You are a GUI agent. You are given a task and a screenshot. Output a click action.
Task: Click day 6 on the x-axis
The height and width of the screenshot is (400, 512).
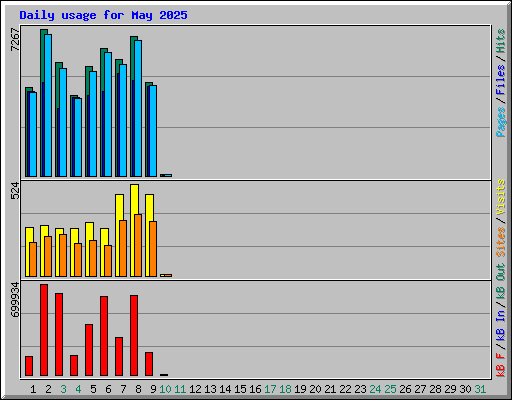pos(108,389)
